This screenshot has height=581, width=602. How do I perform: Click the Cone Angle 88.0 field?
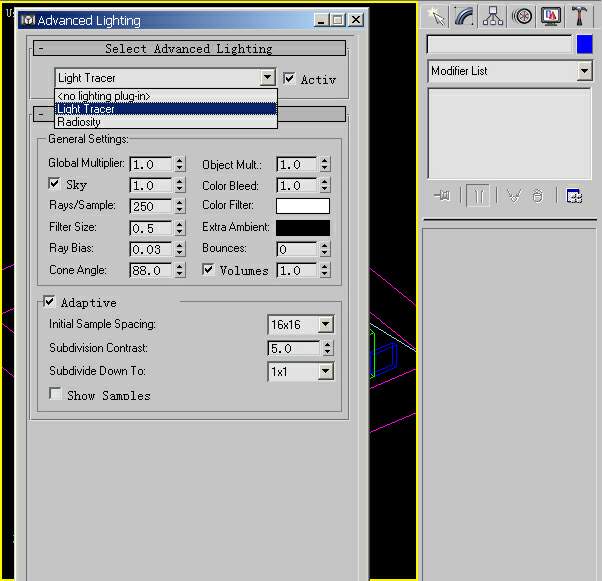[150, 271]
